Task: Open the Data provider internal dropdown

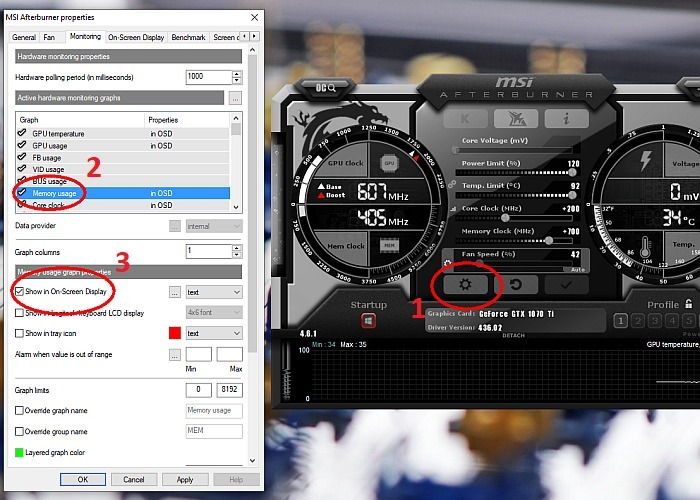Action: click(x=214, y=226)
